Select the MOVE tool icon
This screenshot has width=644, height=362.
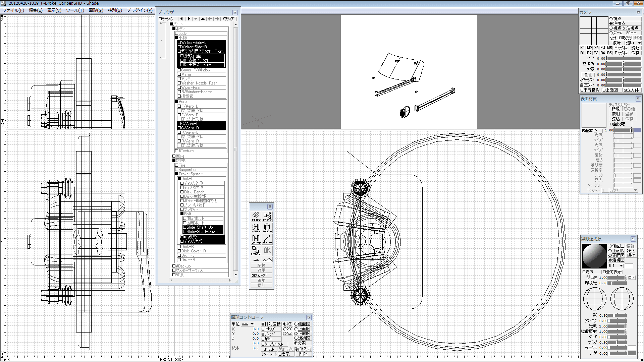[x=256, y=228]
